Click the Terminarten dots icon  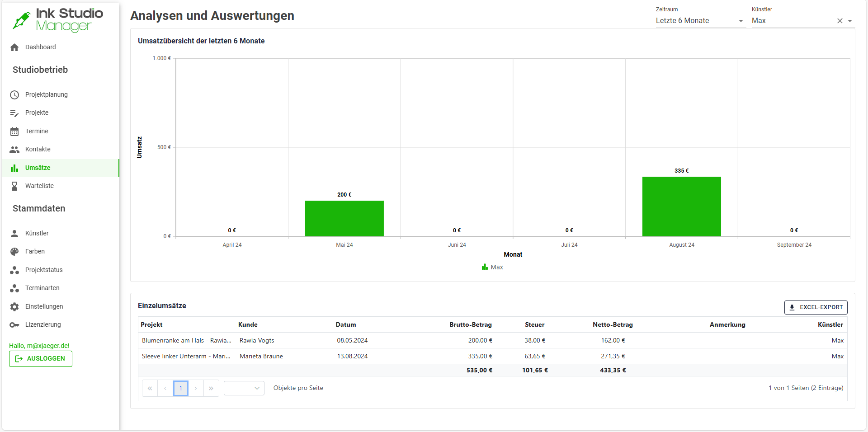(14, 288)
